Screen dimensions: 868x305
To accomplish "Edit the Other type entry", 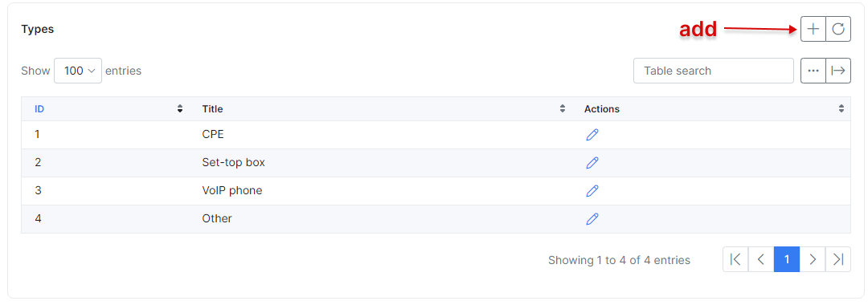I will pyautogui.click(x=592, y=219).
